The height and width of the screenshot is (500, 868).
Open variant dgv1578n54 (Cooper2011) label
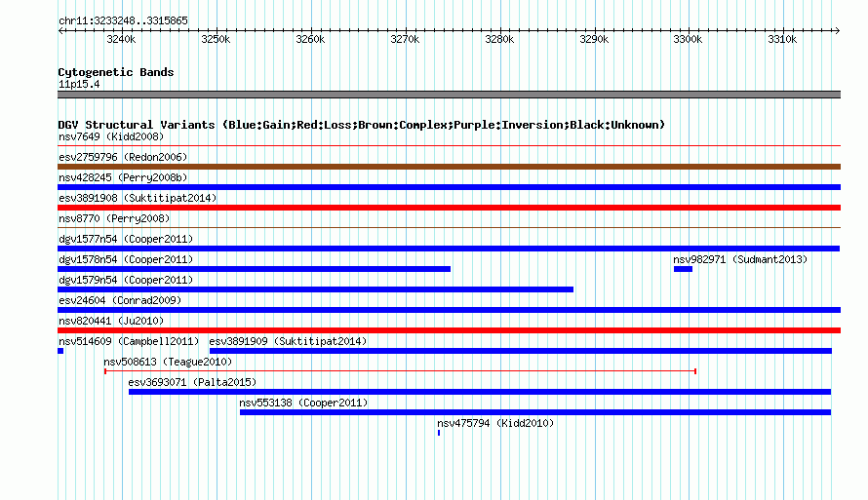(x=126, y=259)
